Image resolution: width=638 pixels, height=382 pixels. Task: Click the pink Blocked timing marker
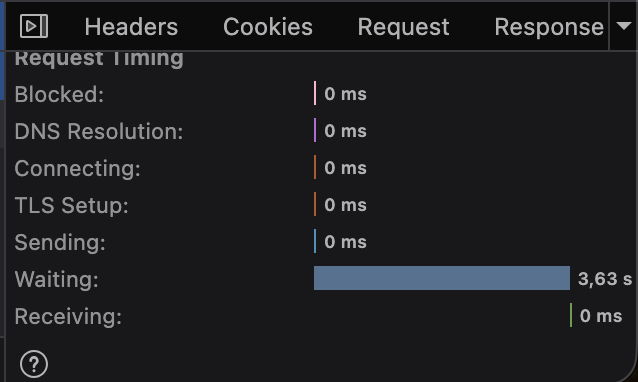[x=315, y=93]
